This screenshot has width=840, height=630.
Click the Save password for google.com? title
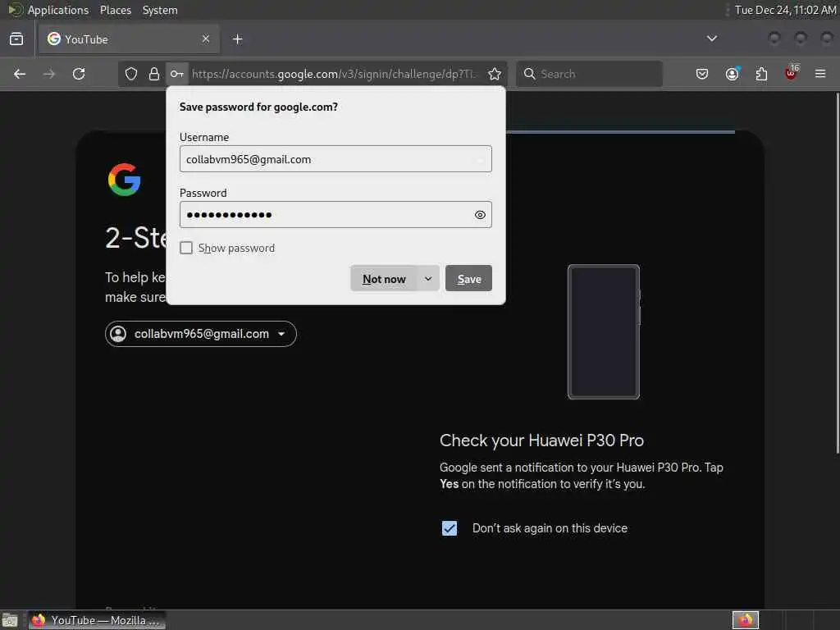[258, 107]
